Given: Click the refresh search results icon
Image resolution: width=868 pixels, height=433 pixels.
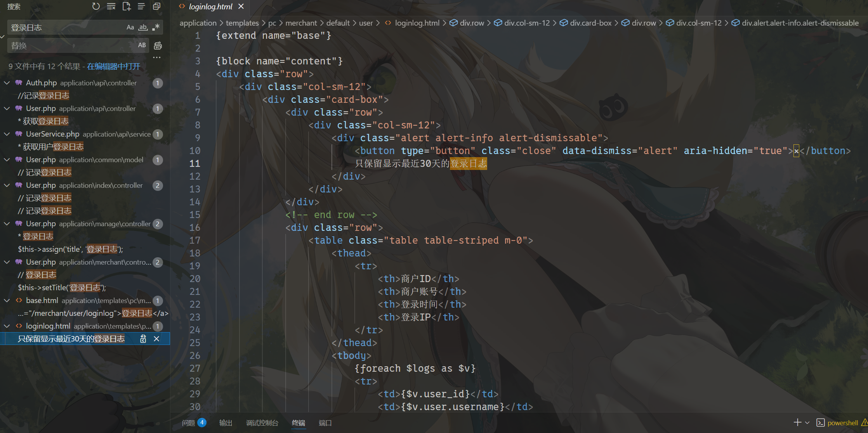Looking at the screenshot, I should (x=96, y=6).
